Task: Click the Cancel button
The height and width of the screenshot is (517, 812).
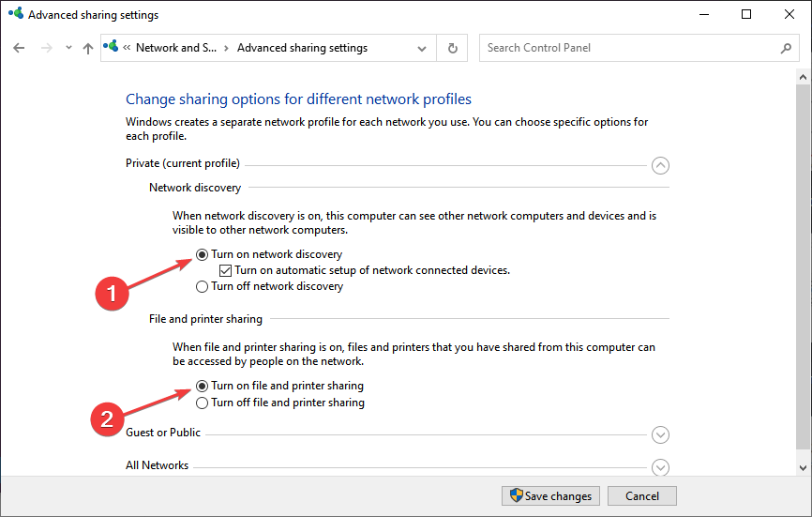Action: click(x=642, y=495)
